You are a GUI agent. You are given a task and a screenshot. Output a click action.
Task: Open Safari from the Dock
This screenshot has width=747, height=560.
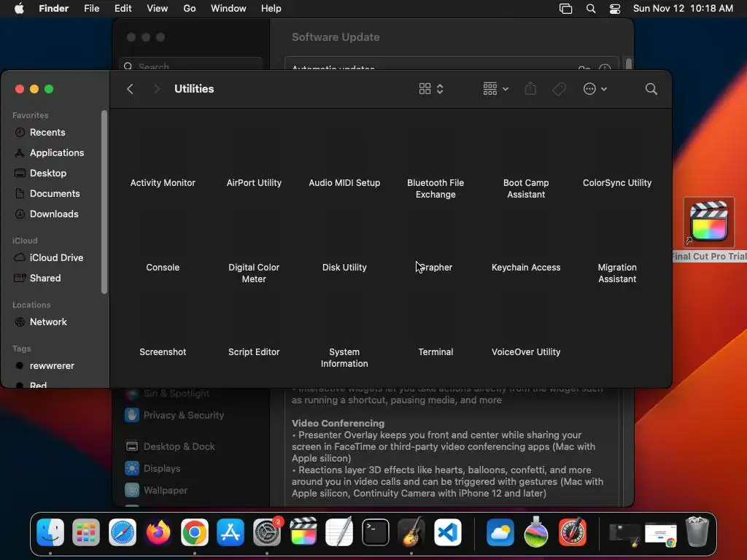point(123,532)
